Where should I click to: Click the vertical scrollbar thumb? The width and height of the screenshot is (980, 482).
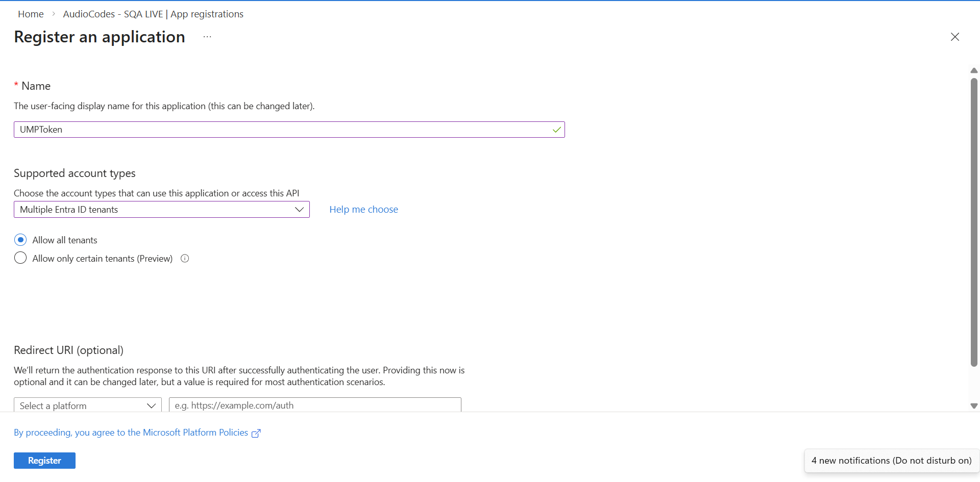tap(974, 222)
